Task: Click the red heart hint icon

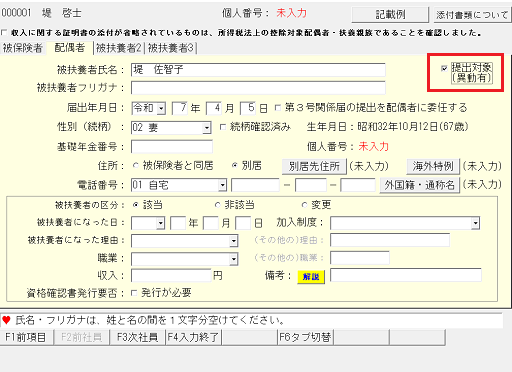Action: click(x=6, y=320)
